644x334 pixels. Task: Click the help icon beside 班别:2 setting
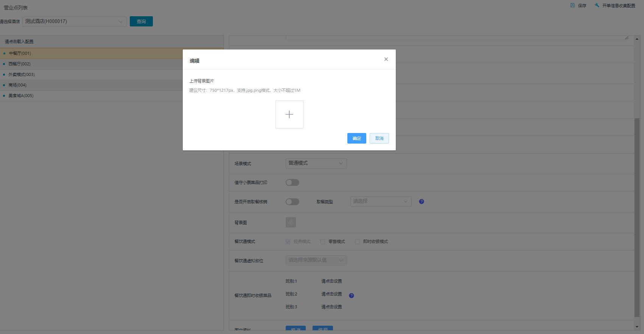coord(351,295)
